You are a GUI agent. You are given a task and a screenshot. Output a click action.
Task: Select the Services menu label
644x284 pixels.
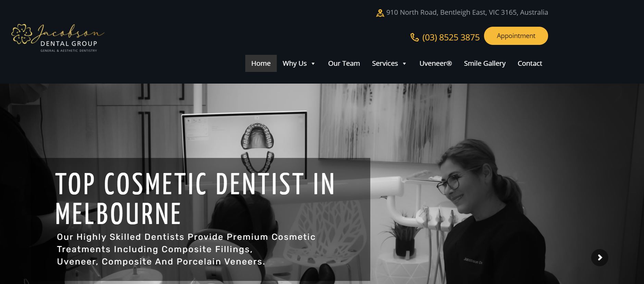(385, 63)
